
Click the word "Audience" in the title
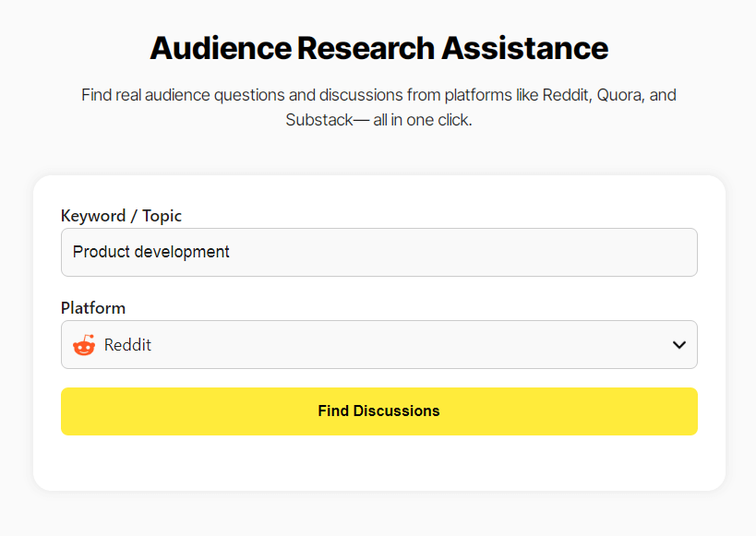221,48
